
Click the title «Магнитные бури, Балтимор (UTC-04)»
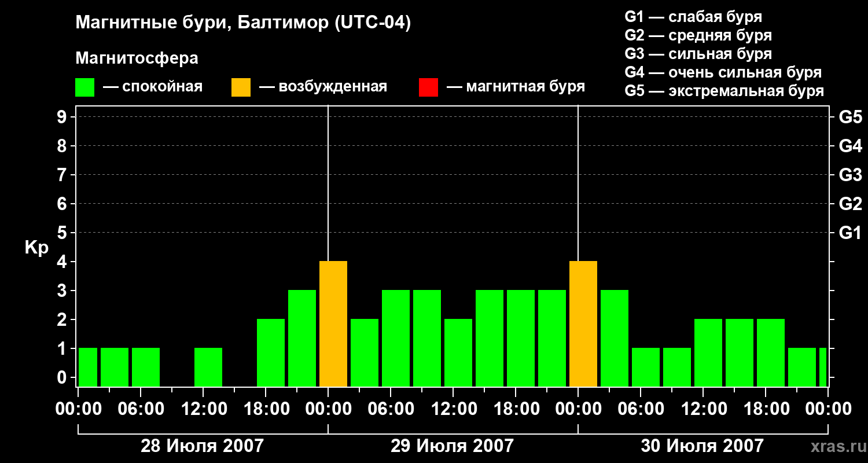pos(243,23)
